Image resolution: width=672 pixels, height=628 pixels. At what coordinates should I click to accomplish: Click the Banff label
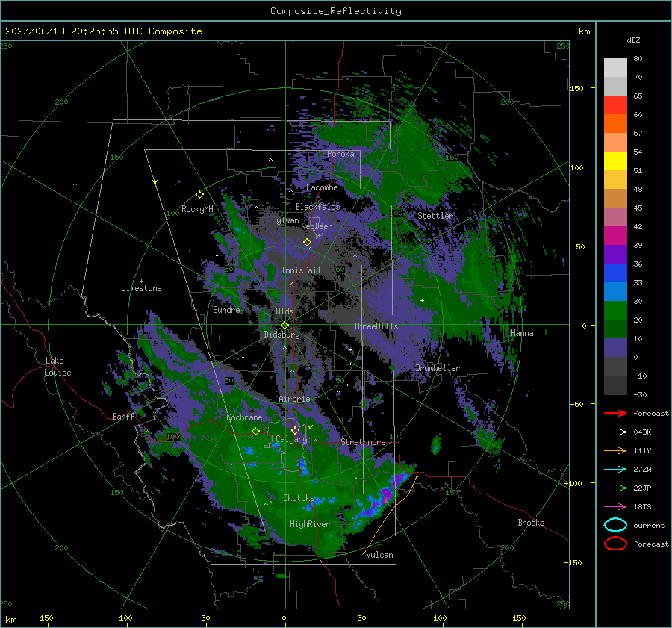pos(123,416)
